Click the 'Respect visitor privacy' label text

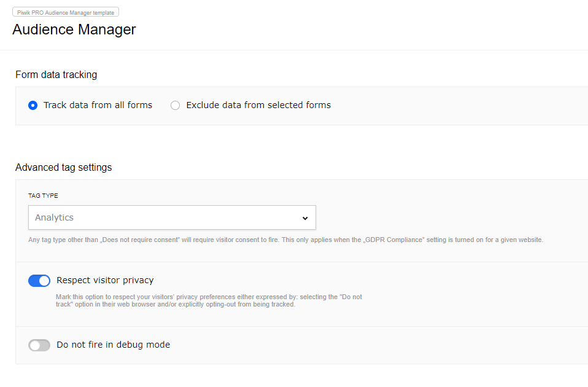105,280
